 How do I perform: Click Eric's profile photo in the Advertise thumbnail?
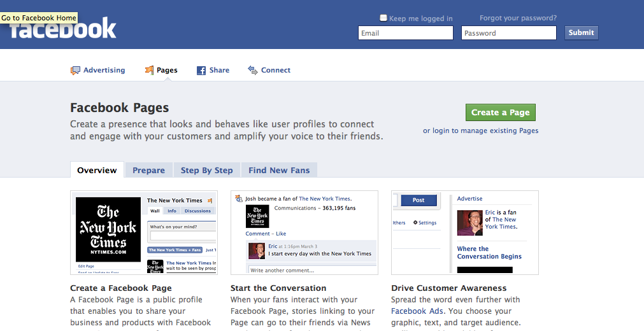coord(470,223)
